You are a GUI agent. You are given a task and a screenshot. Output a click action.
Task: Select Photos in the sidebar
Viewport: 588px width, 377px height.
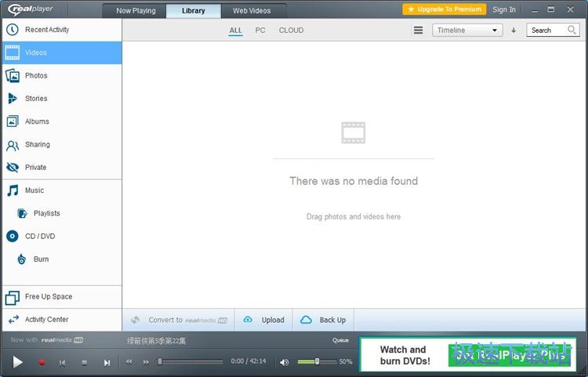pos(36,76)
